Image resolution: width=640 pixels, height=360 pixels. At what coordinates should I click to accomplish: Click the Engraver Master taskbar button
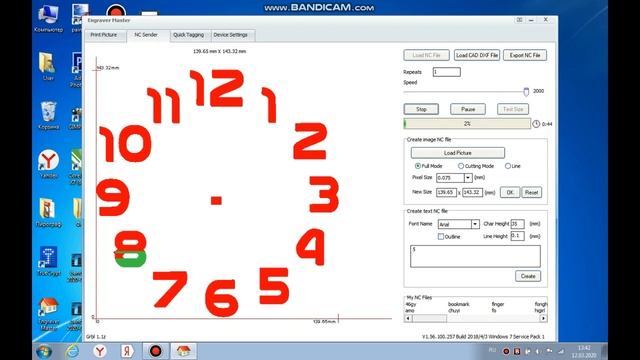click(x=183, y=351)
